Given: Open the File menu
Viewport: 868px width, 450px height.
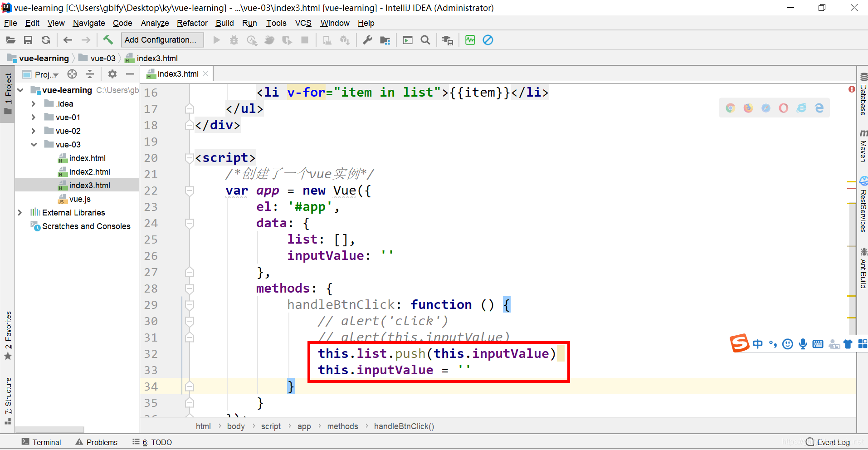Looking at the screenshot, I should click(10, 23).
